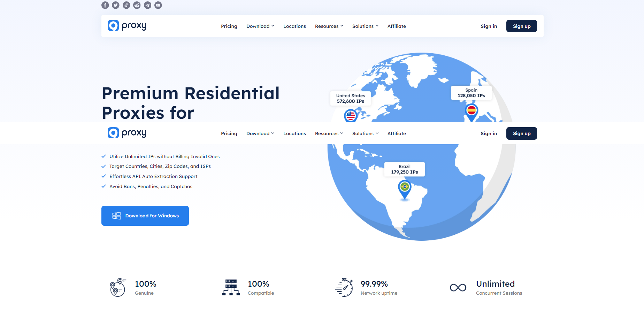Click the Spain flag map pin
Viewport: 644px width, 325px height.
point(472,111)
